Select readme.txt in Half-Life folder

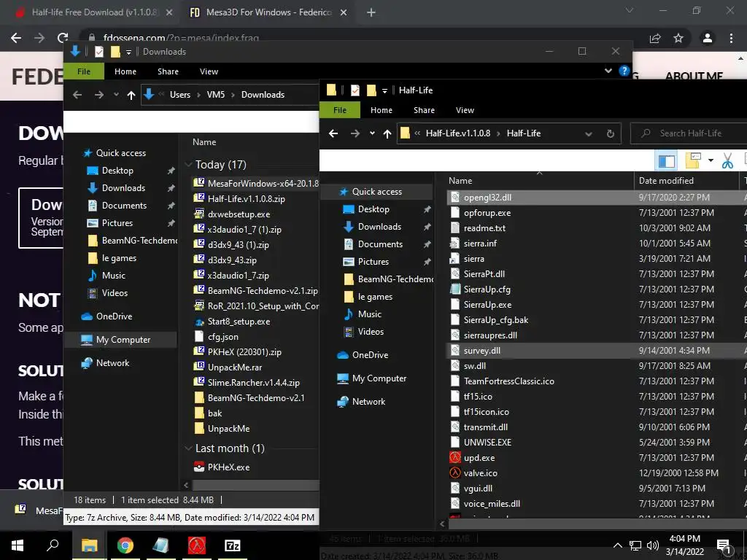coord(484,228)
